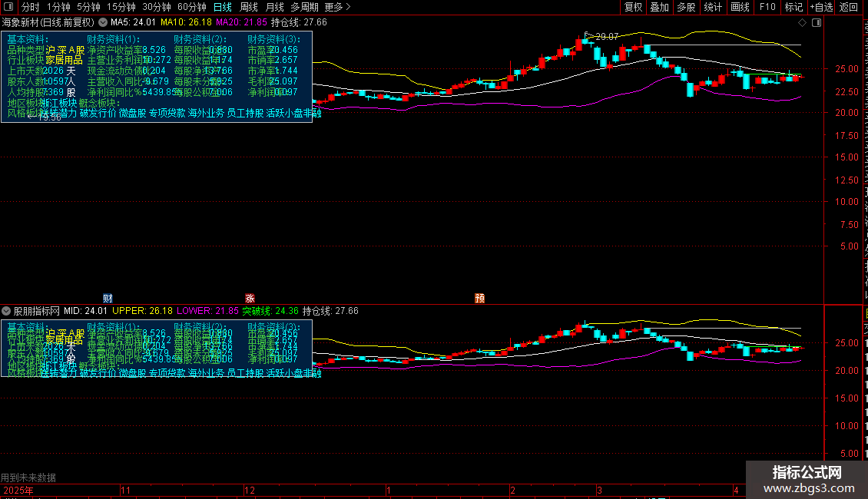Open the 复权 adjustment option

(x=633, y=7)
